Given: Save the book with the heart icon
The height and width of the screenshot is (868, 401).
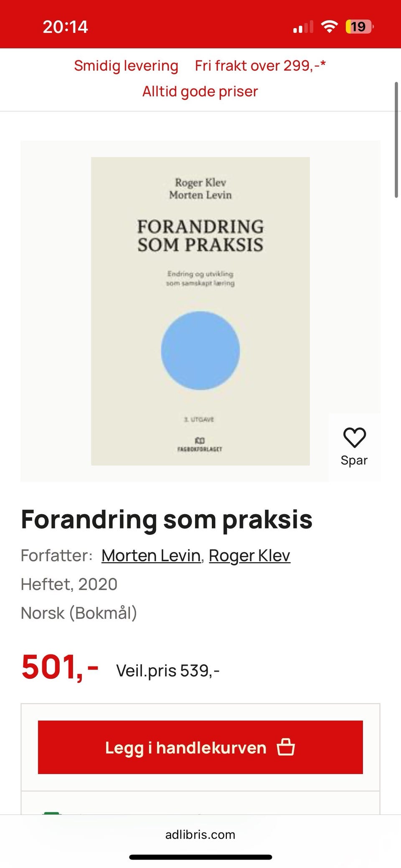Looking at the screenshot, I should pyautogui.click(x=354, y=447).
